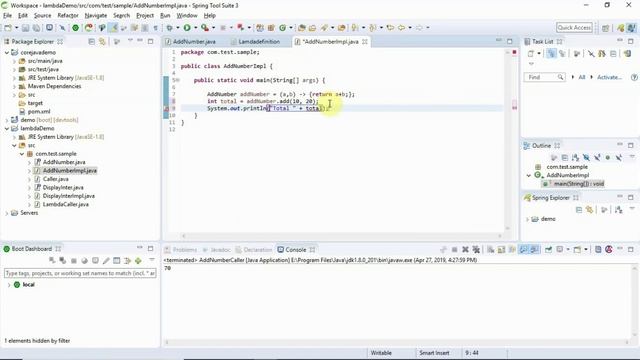Maximize the code editor area
640x360 pixels.
click(x=509, y=41)
